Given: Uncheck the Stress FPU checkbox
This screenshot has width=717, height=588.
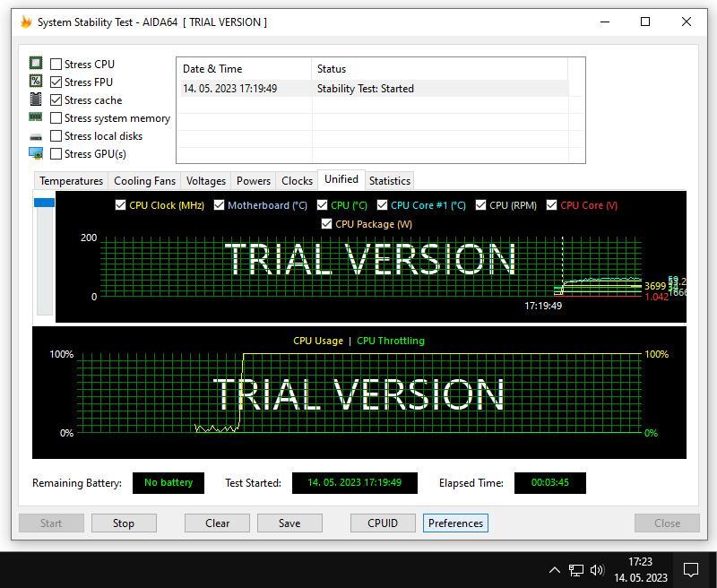Looking at the screenshot, I should [56, 82].
